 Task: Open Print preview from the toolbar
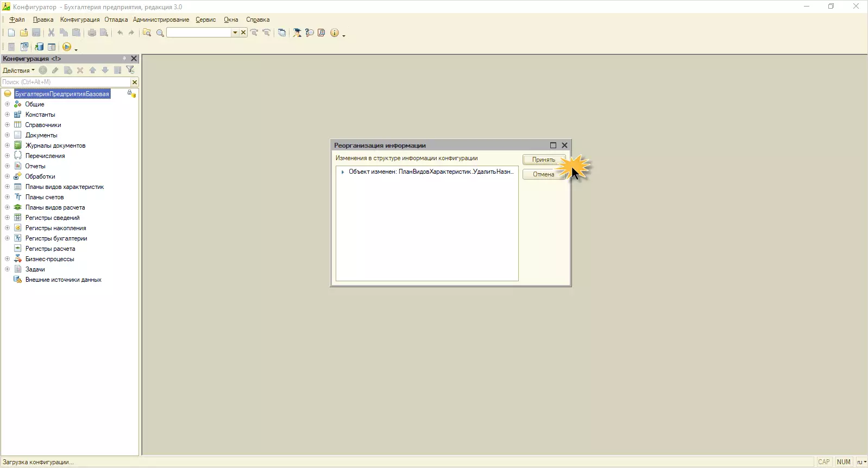pos(104,33)
